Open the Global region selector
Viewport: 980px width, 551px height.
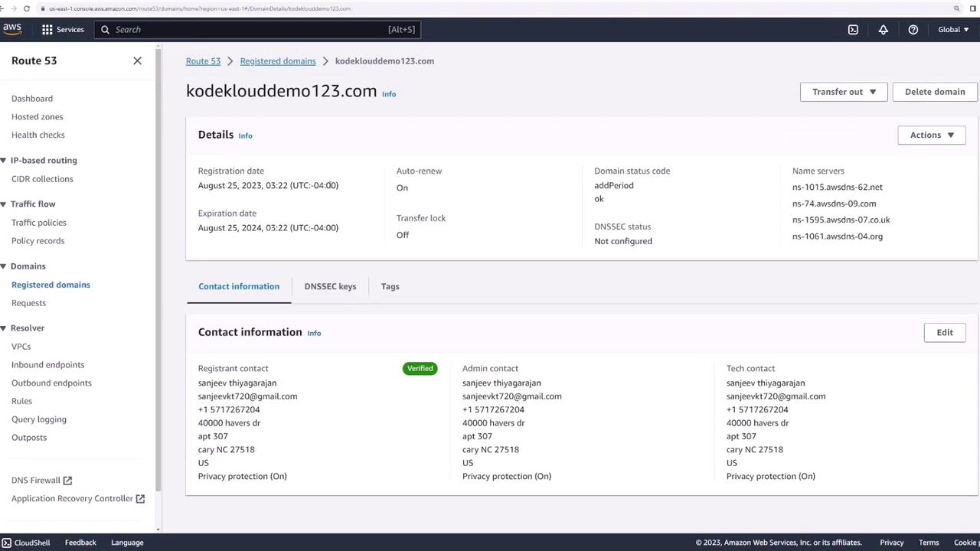[952, 30]
